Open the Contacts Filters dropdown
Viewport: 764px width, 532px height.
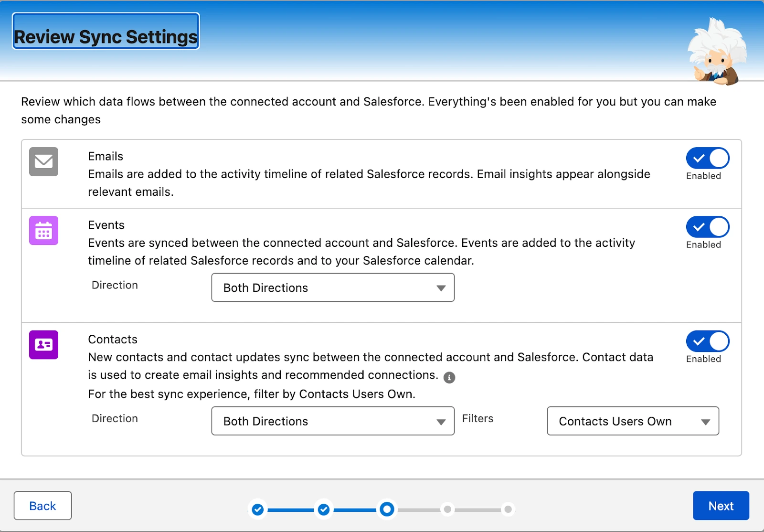633,421
